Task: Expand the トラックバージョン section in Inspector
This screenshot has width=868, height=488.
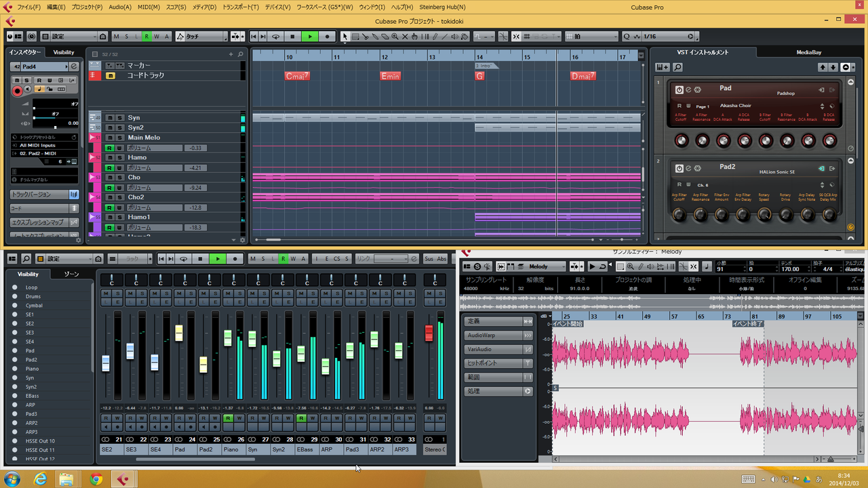Action: tap(45, 195)
